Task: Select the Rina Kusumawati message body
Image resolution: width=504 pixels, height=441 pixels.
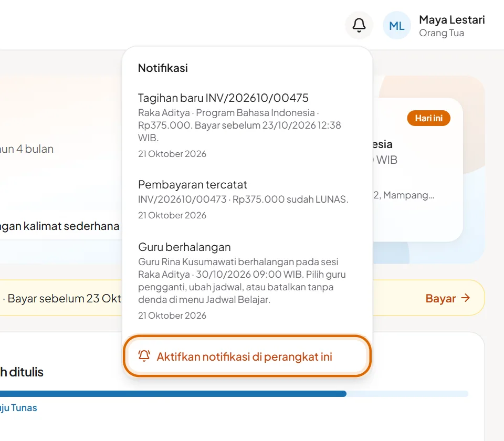Action: (242, 280)
